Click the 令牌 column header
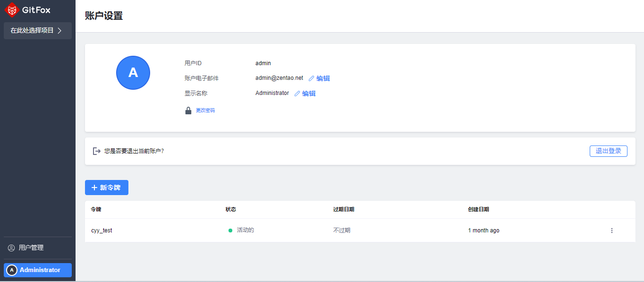Viewport: 644px width, 282px height. 96,209
